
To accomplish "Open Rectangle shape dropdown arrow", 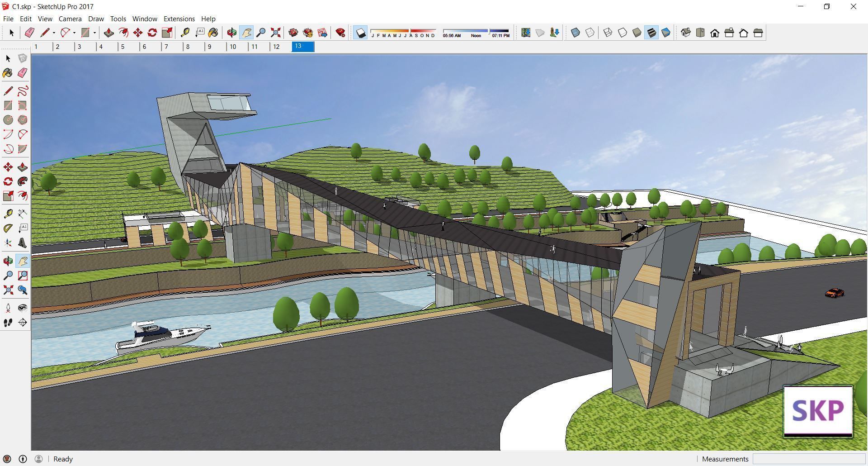I will click(x=94, y=33).
